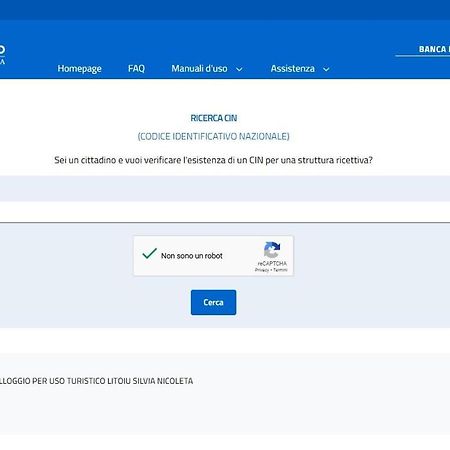Click the green reCAPTCHA checkmark icon
Screen dimensions: 450x450
[149, 254]
